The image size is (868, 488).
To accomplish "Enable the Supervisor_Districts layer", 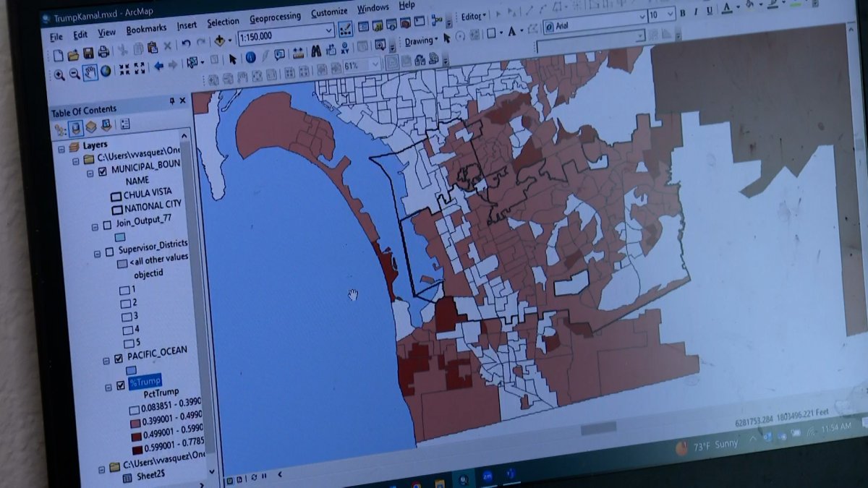I will [110, 251].
